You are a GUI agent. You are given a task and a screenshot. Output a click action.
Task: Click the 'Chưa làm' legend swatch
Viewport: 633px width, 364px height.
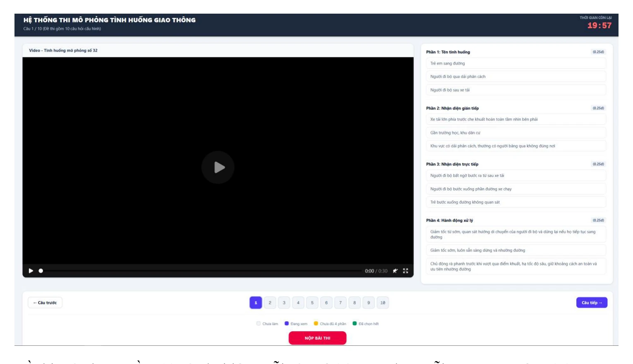click(x=259, y=323)
